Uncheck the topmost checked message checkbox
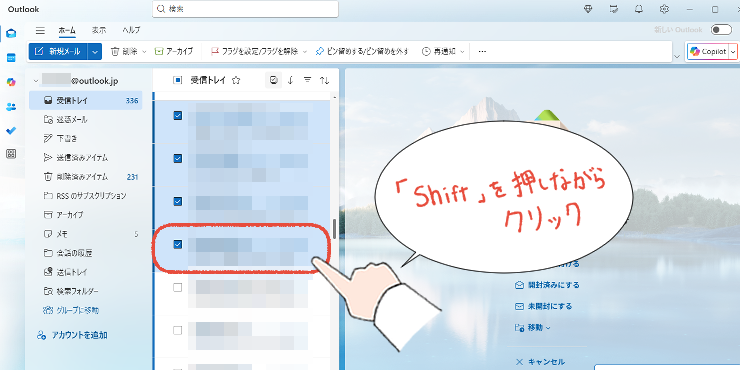The height and width of the screenshot is (370, 740). pyautogui.click(x=177, y=115)
